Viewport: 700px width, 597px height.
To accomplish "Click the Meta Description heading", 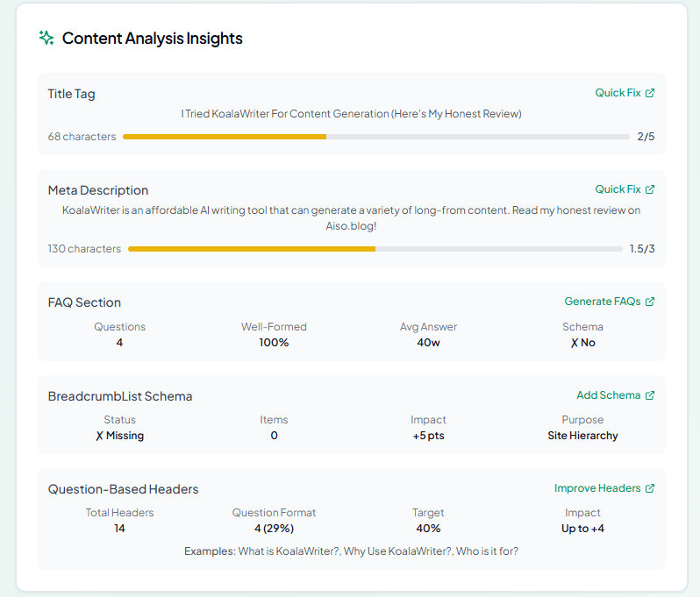I will tap(98, 190).
